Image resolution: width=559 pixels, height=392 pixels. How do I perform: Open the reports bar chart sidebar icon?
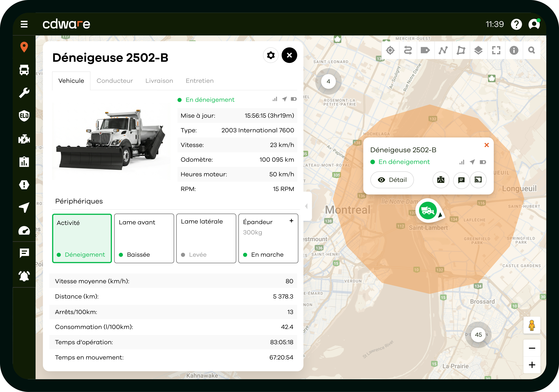point(24,162)
